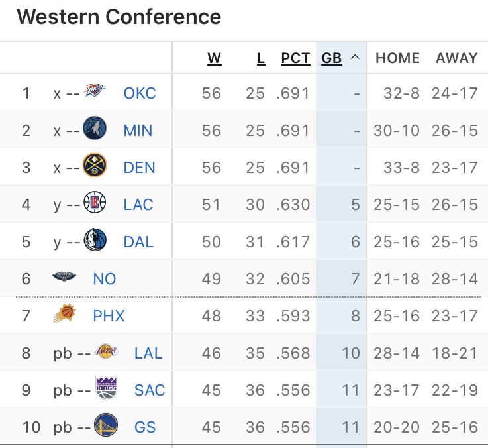This screenshot has width=488, height=448.
Task: Click the Dallas Mavericks logo
Action: pos(95,240)
